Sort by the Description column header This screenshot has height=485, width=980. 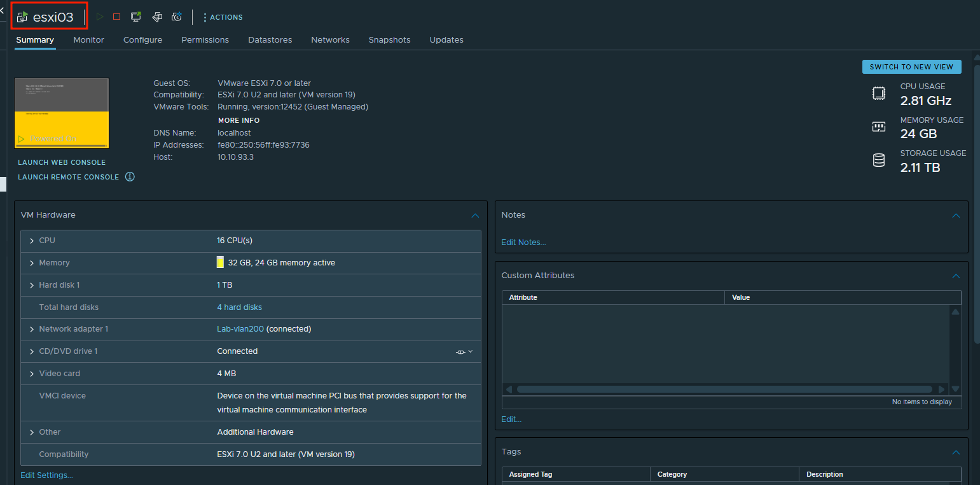(880, 474)
